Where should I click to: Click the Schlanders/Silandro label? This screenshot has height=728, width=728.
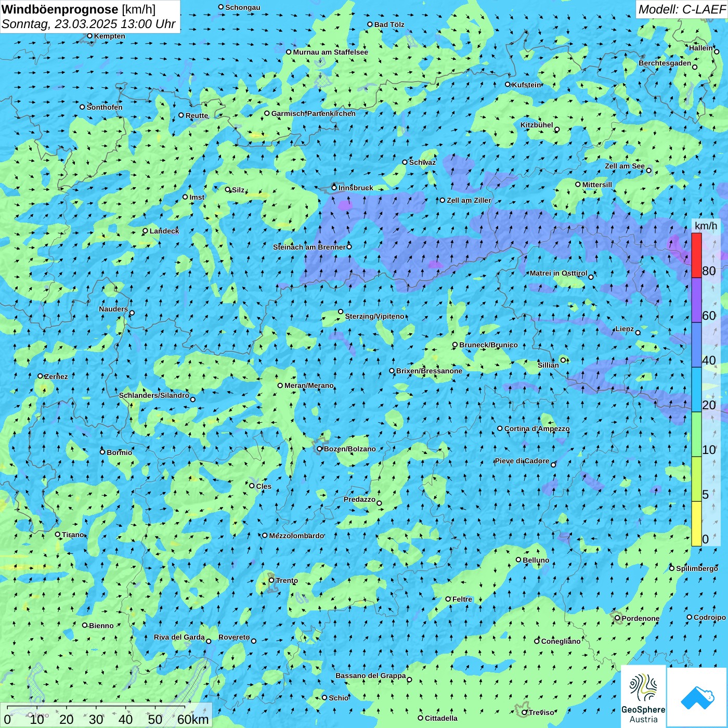154,395
